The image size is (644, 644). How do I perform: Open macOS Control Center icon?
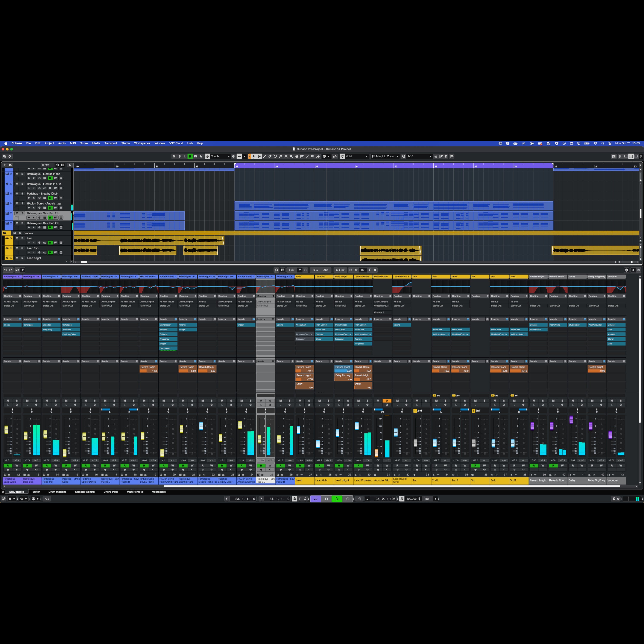[610, 143]
